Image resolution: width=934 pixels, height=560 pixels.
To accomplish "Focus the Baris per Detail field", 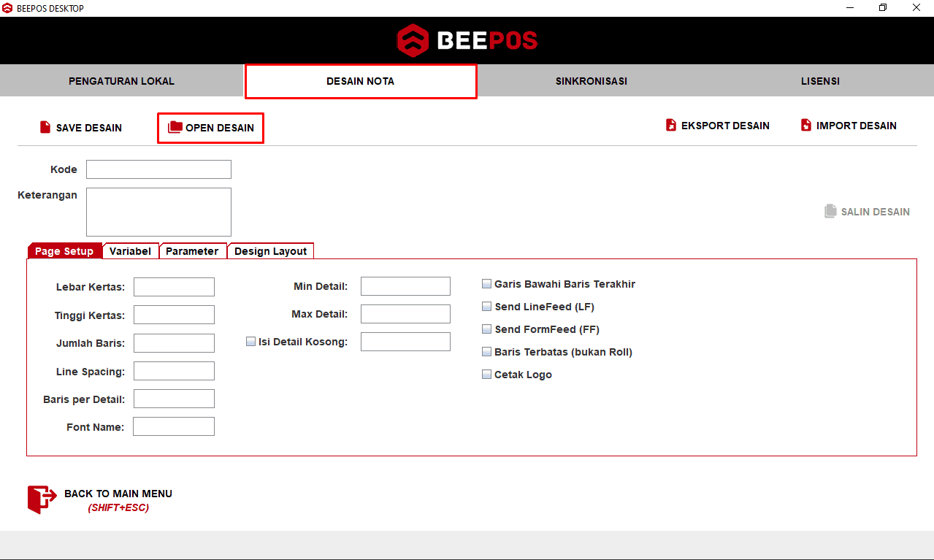I will (174, 399).
